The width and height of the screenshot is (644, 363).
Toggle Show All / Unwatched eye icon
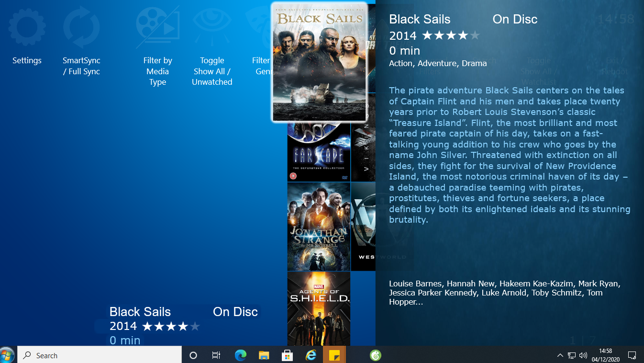[x=212, y=27]
